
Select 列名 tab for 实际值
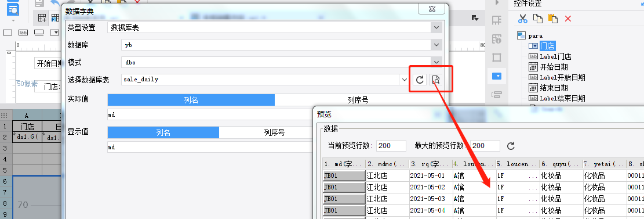click(x=191, y=100)
